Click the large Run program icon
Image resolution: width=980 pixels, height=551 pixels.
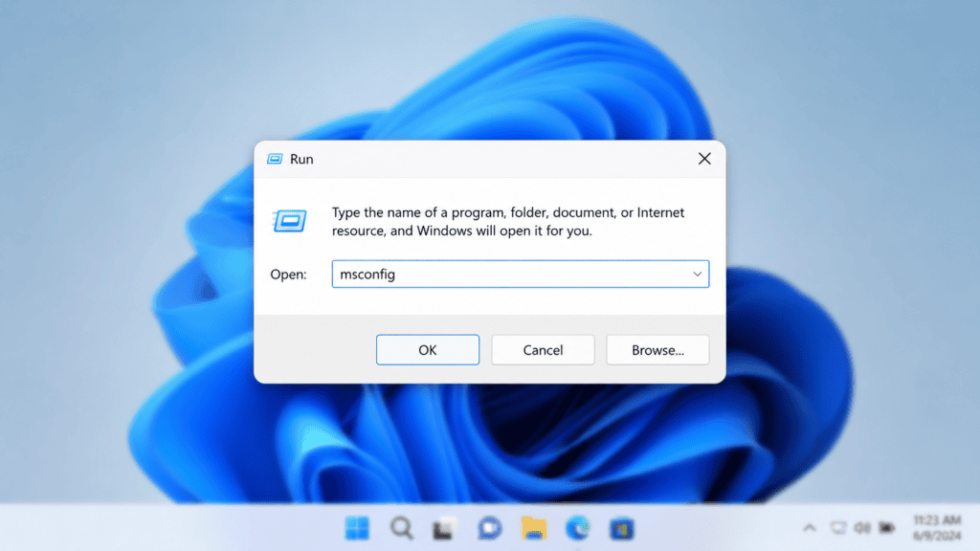(x=289, y=221)
